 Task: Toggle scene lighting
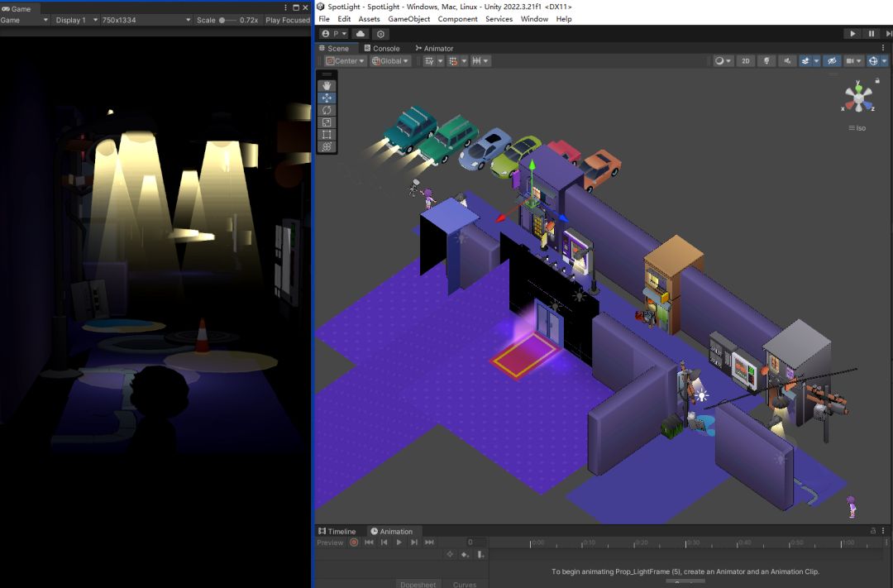(766, 61)
